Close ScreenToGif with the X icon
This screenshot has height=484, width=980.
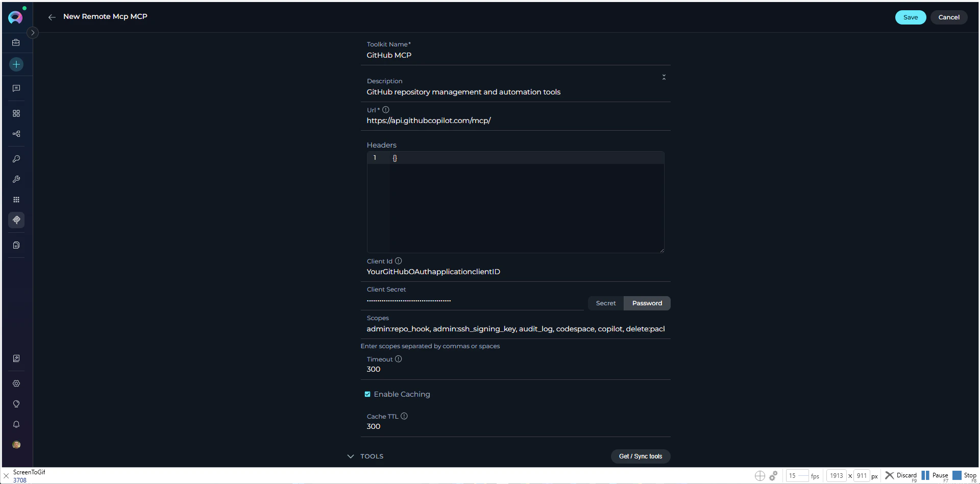tap(6, 476)
